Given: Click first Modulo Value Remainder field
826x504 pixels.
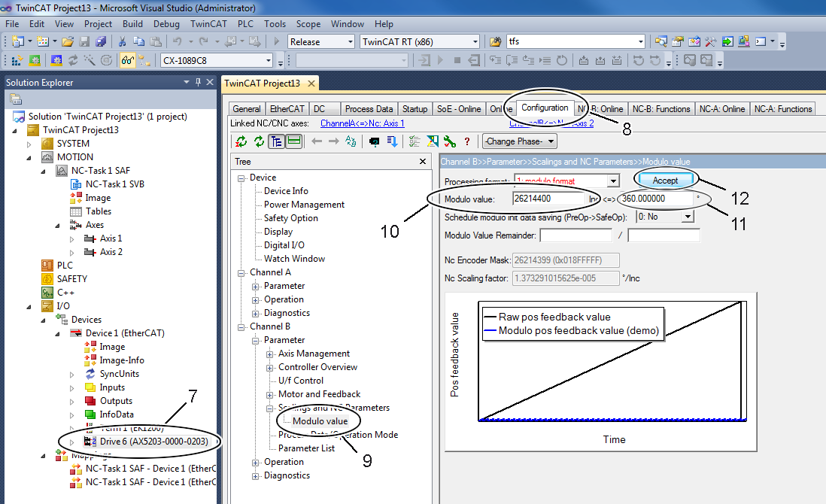Looking at the screenshot, I should [x=576, y=235].
